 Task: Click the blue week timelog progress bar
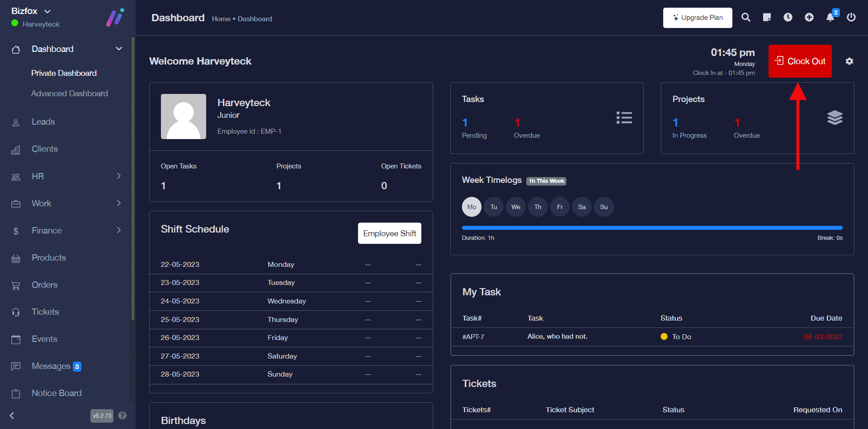(x=652, y=228)
